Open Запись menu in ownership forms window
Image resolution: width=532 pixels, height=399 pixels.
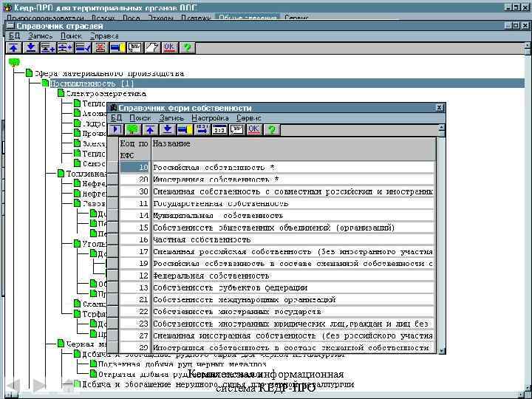click(171, 118)
